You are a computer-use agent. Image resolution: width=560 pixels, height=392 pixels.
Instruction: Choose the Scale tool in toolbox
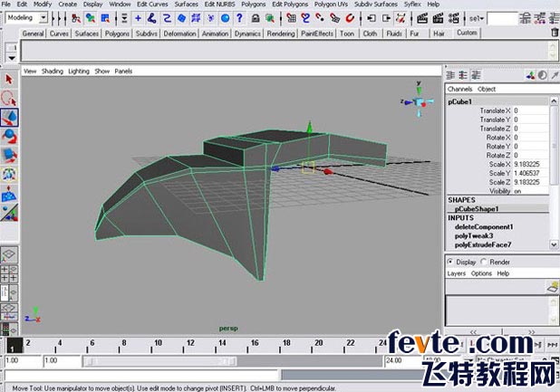pyautogui.click(x=9, y=156)
